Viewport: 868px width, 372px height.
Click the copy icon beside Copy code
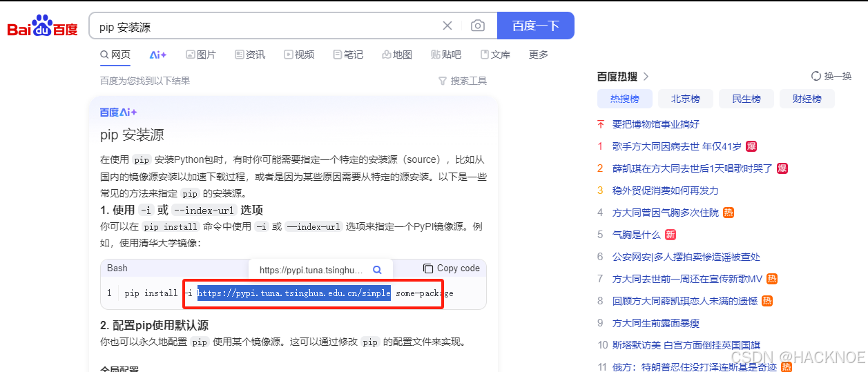tap(428, 268)
